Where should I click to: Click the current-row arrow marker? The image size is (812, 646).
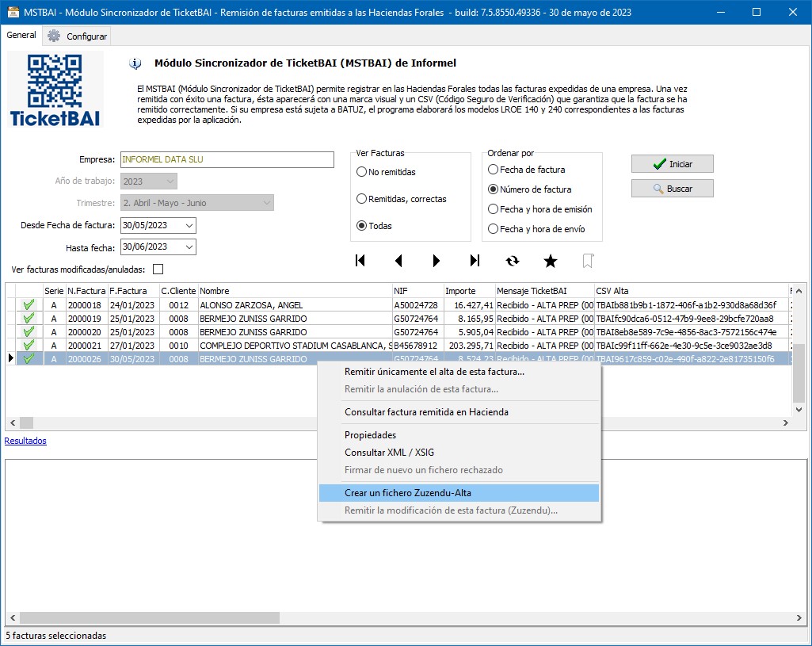(x=11, y=358)
